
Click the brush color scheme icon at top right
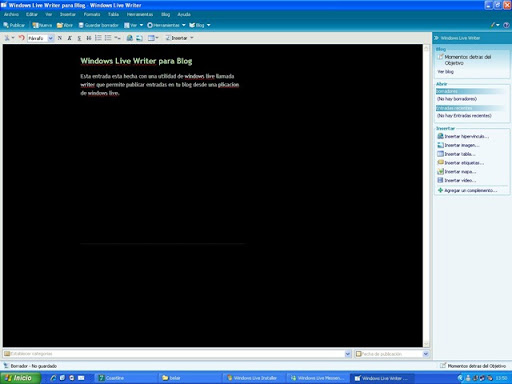(495, 25)
